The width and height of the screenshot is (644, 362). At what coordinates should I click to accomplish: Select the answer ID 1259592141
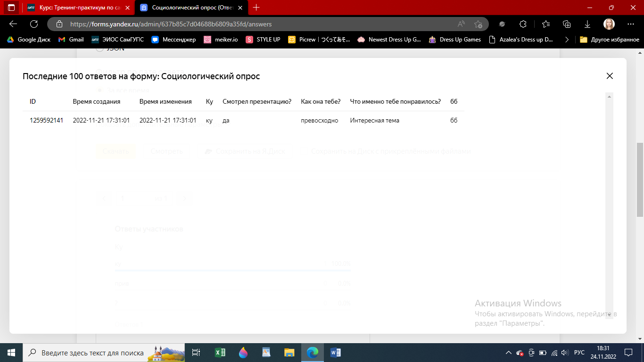[x=46, y=120]
